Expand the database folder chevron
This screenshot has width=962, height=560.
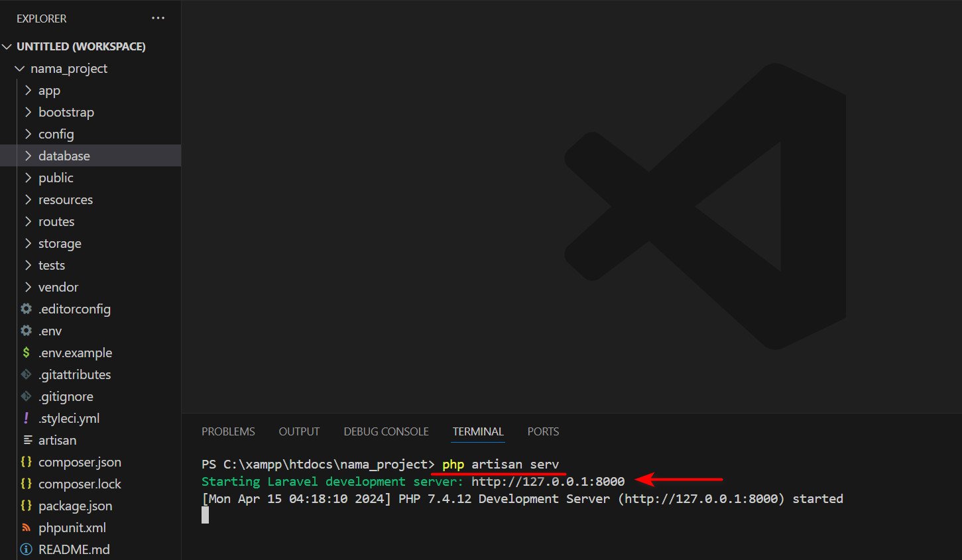tap(28, 156)
